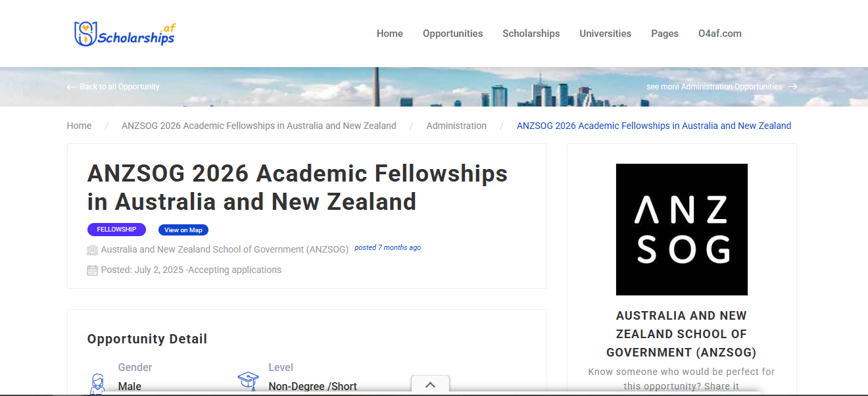Open the Universities navigation menu
The height and width of the screenshot is (396, 868).
[x=605, y=34]
